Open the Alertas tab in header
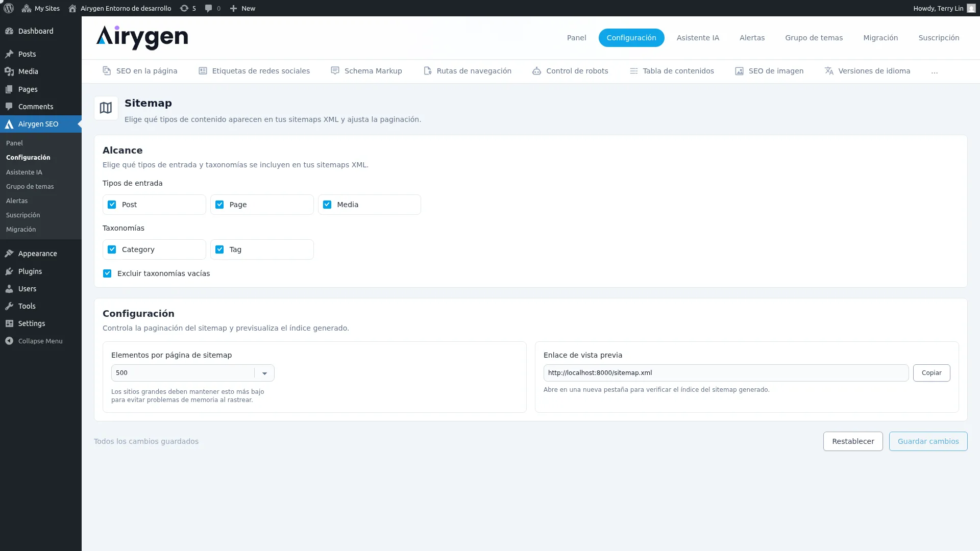Image resolution: width=980 pixels, height=551 pixels. point(752,38)
